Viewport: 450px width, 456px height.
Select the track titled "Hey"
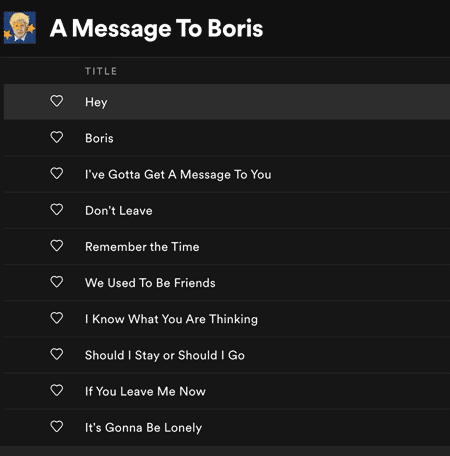point(96,102)
